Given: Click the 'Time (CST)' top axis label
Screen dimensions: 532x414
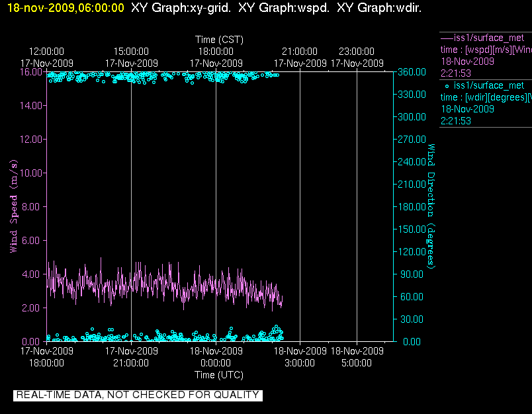Looking at the screenshot, I should [219, 40].
